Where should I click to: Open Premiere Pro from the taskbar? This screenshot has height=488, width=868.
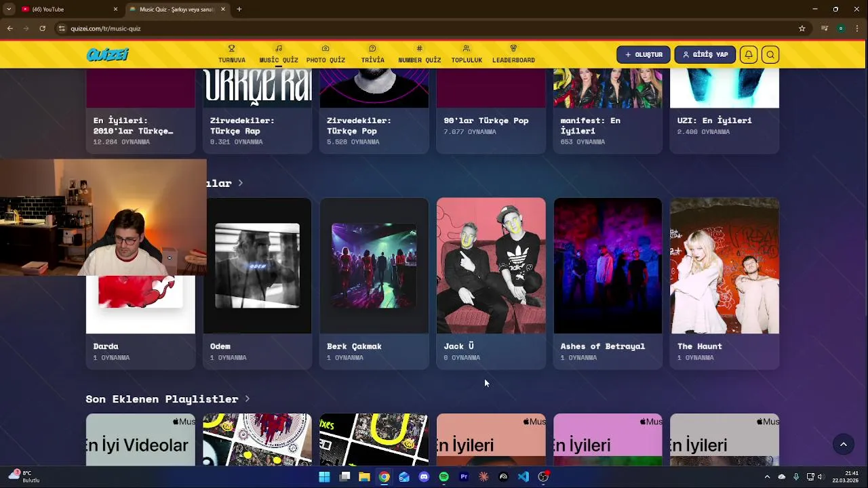pyautogui.click(x=464, y=477)
